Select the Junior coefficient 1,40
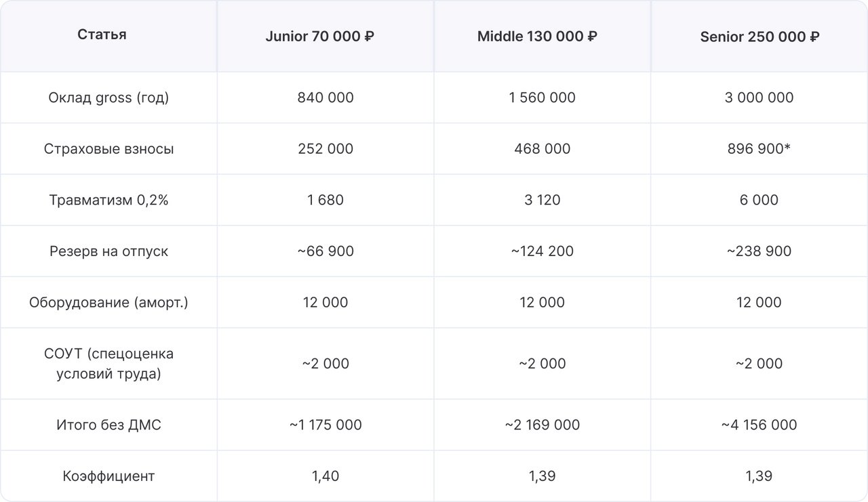The image size is (868, 502). (x=325, y=476)
